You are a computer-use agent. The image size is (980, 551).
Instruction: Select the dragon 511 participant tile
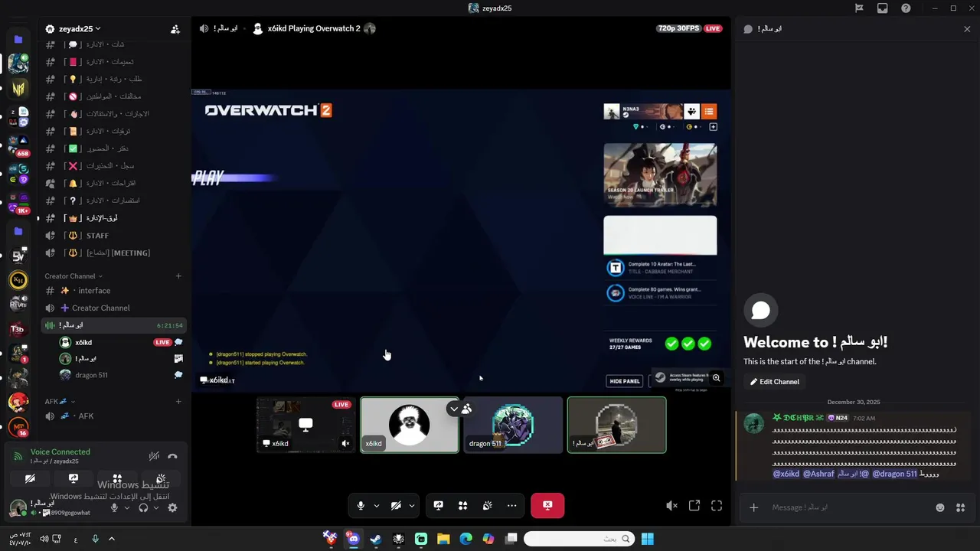coord(513,425)
